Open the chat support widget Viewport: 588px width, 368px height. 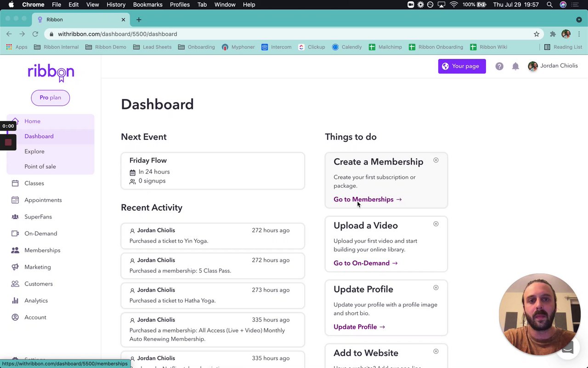click(x=568, y=349)
